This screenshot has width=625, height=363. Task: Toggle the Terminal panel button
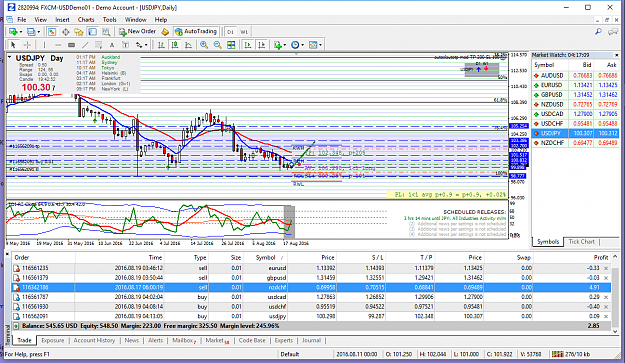(x=92, y=32)
